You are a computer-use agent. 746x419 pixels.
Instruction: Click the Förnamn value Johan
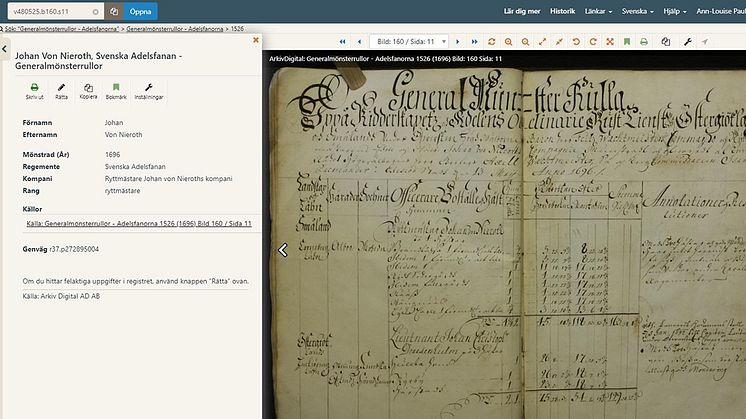tap(114, 123)
